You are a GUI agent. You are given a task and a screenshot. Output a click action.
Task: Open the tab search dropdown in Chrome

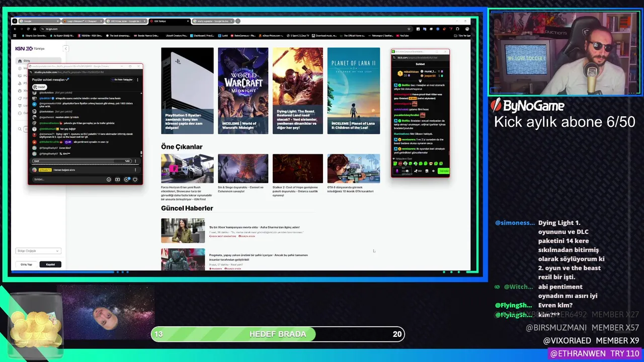(x=15, y=21)
